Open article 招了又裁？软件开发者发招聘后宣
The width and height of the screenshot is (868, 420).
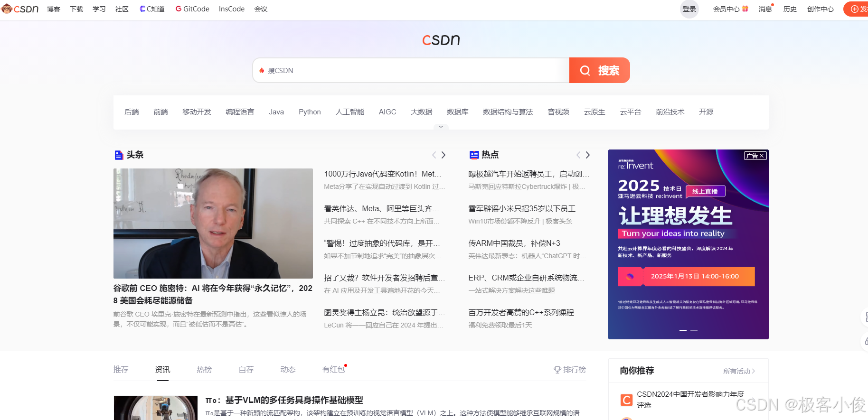coord(385,278)
